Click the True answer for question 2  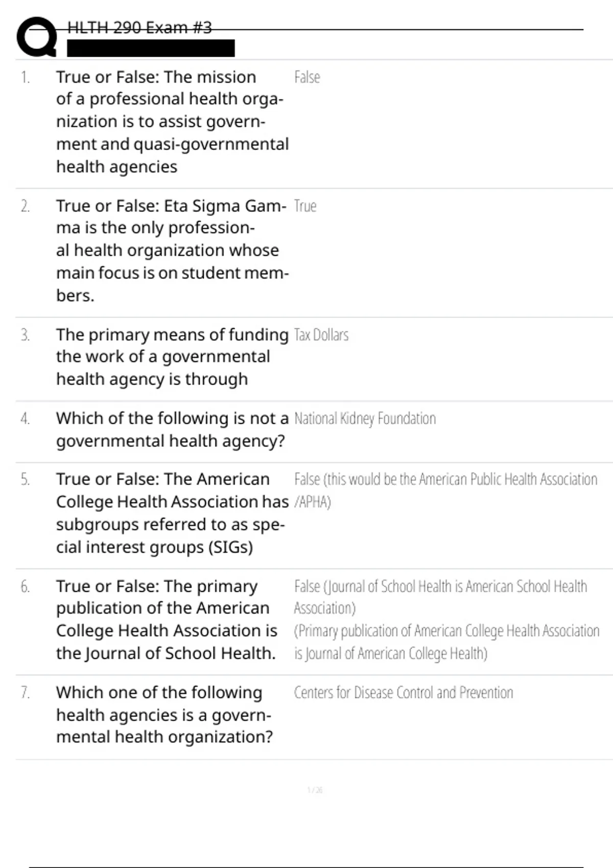305,206
